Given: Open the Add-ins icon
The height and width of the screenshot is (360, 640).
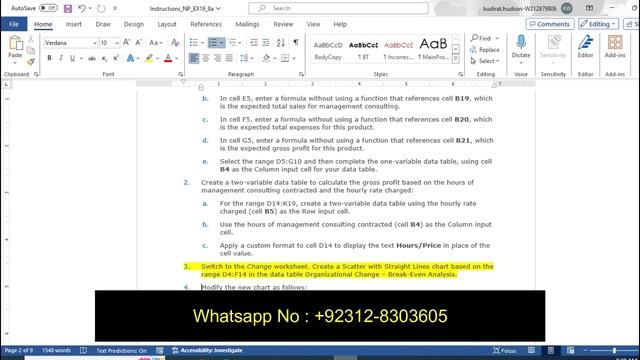Looking at the screenshot, I should coord(615,42).
